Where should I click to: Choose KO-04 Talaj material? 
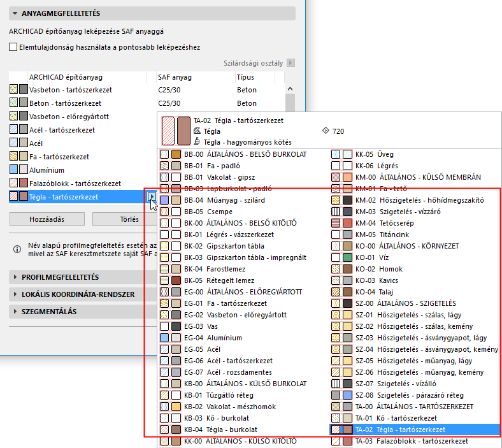pos(415,292)
